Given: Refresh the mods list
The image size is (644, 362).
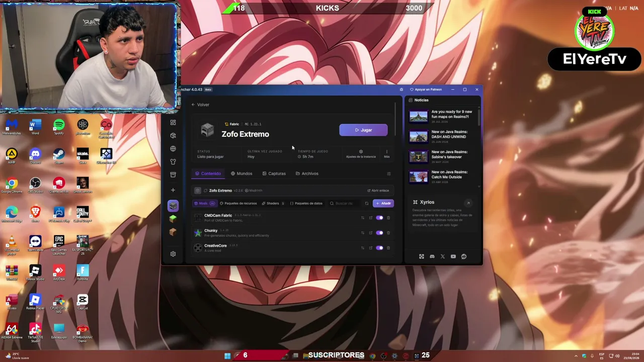Looking at the screenshot, I should tap(366, 204).
